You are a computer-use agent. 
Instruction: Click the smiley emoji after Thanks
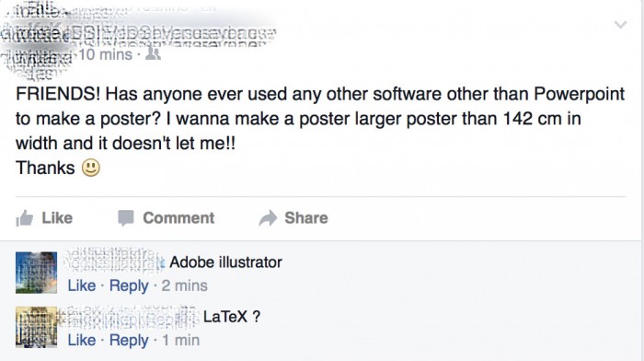tap(91, 168)
